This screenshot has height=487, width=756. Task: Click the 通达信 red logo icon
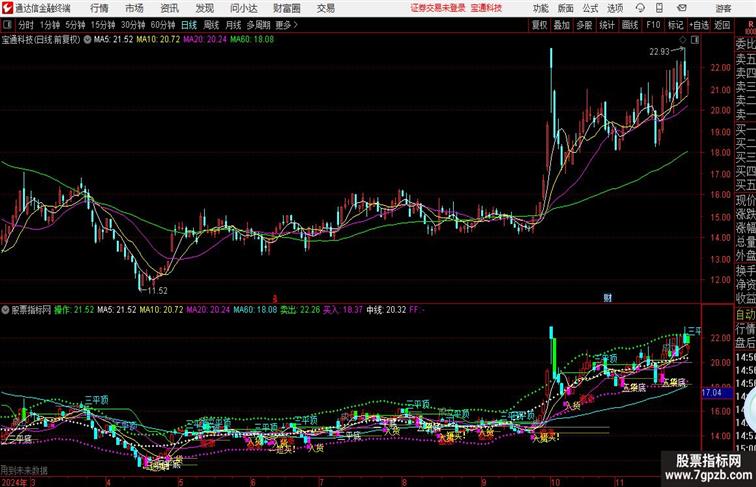[7, 8]
